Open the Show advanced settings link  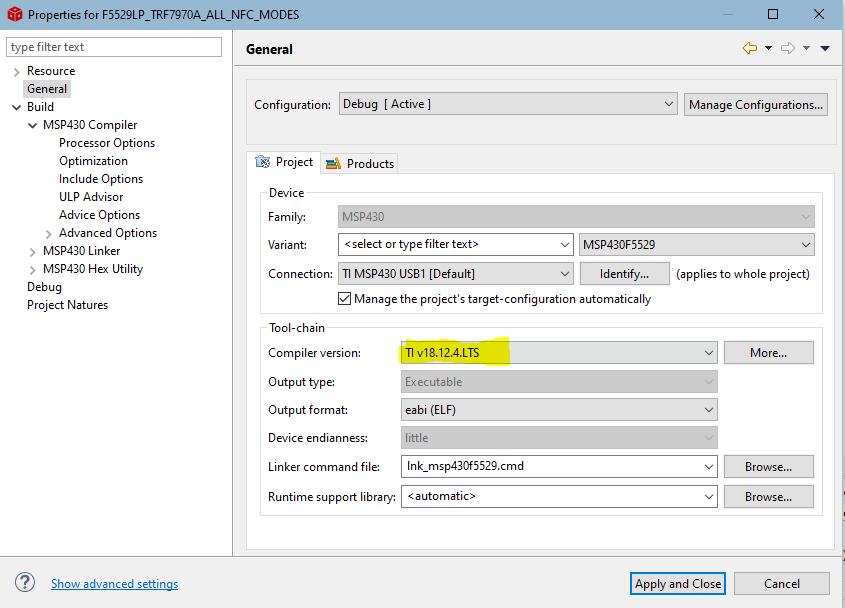point(114,583)
